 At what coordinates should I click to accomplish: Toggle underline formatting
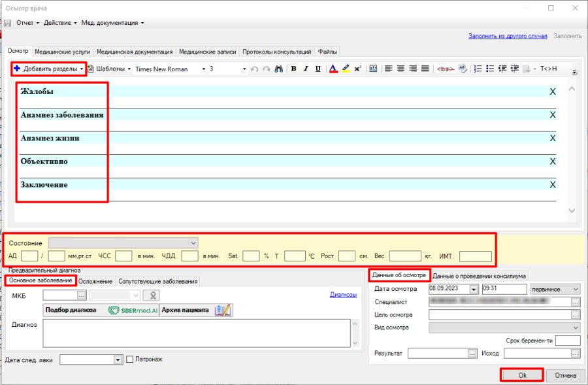[318, 69]
